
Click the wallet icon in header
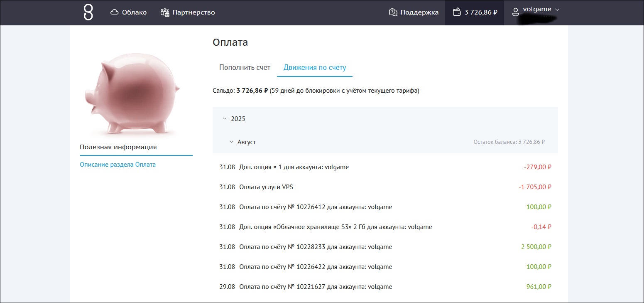point(457,12)
